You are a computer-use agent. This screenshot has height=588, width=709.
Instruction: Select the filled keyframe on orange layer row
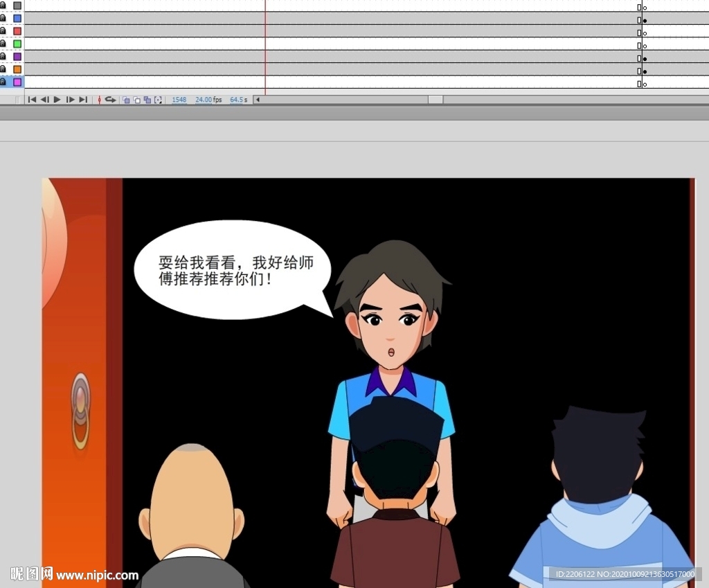(x=645, y=71)
